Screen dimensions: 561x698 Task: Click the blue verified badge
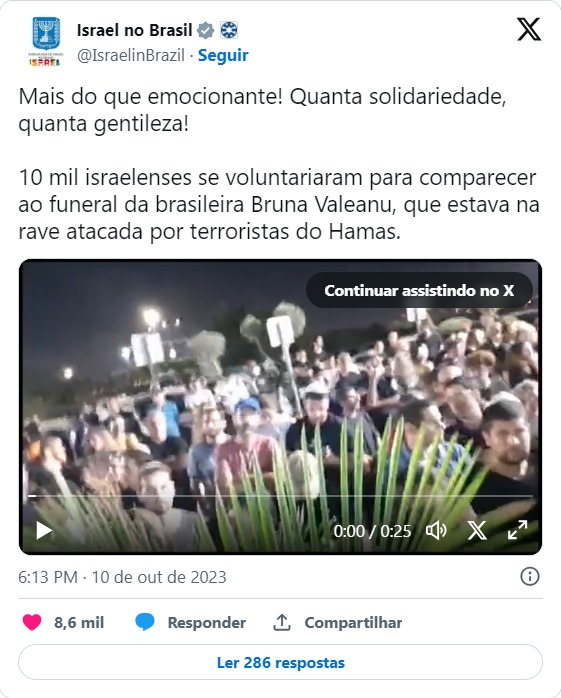(x=205, y=30)
